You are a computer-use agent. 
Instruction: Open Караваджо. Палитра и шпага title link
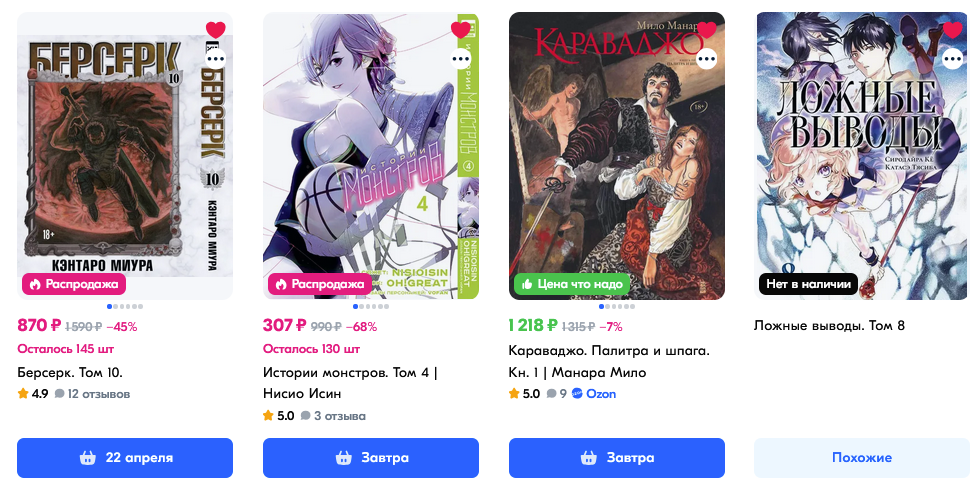609,361
